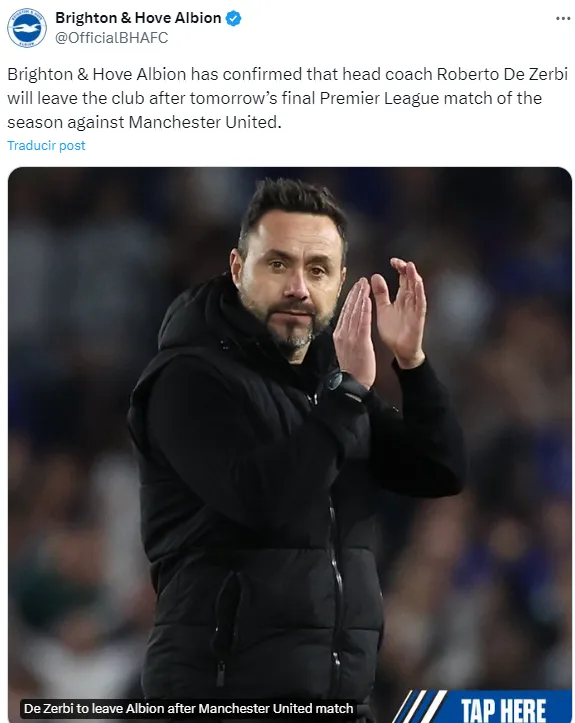
Task: Click Manchester United in the post text
Action: pyautogui.click(x=203, y=122)
